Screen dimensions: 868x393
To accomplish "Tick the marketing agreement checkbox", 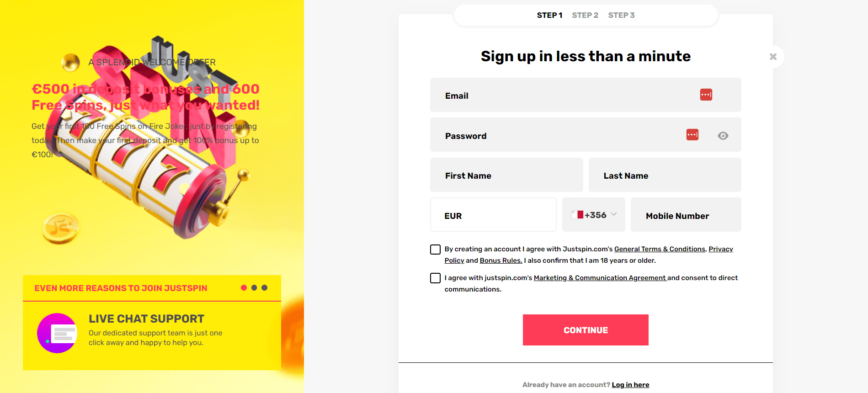I will point(435,278).
